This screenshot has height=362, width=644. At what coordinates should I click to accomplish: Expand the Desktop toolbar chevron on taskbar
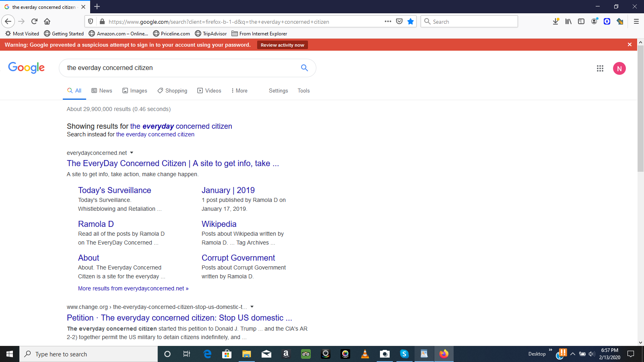(551, 350)
